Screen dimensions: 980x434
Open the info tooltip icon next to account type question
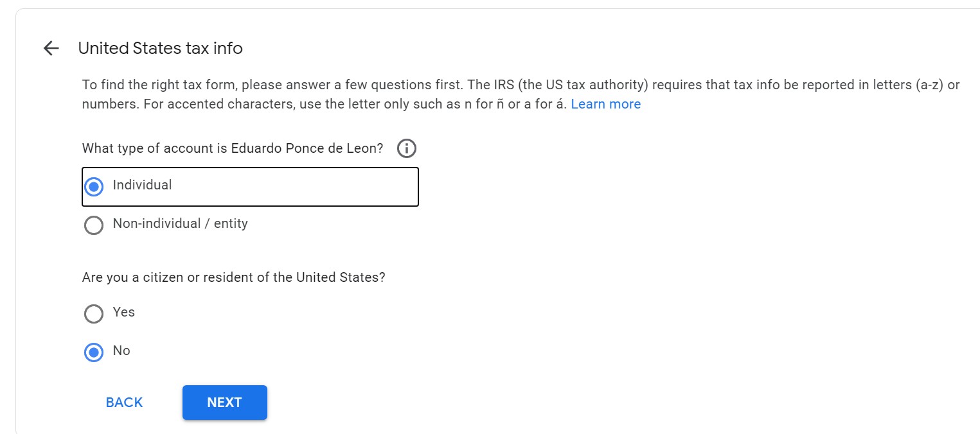point(407,149)
